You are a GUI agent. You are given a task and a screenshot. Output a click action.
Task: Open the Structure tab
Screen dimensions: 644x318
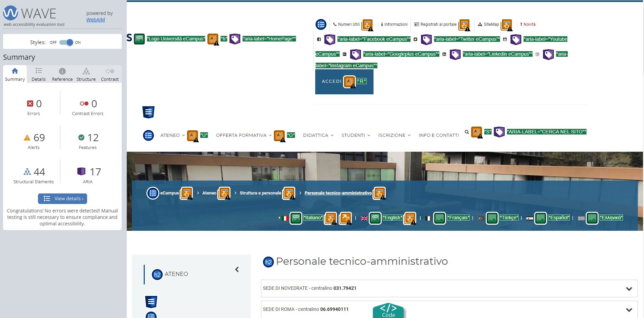coord(86,74)
